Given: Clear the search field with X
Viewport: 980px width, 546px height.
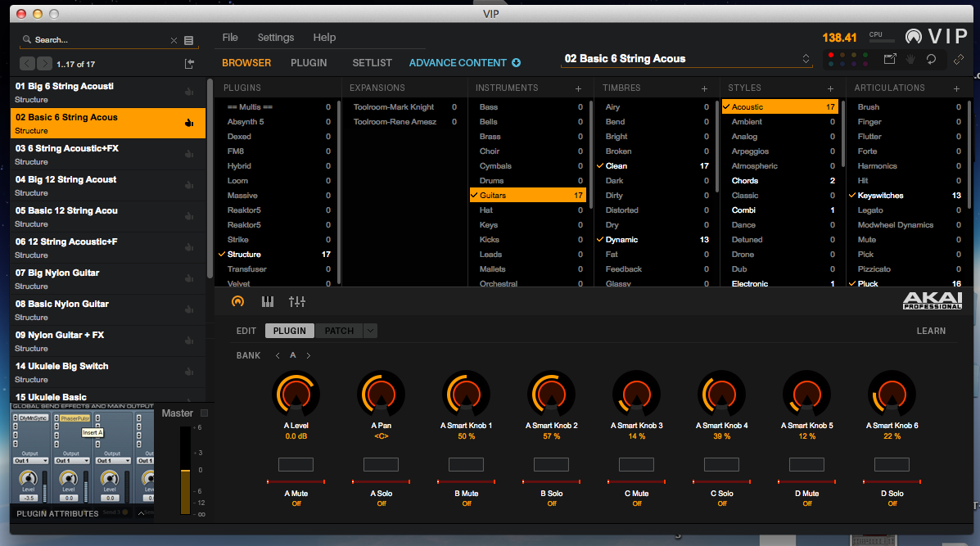Looking at the screenshot, I should [174, 40].
